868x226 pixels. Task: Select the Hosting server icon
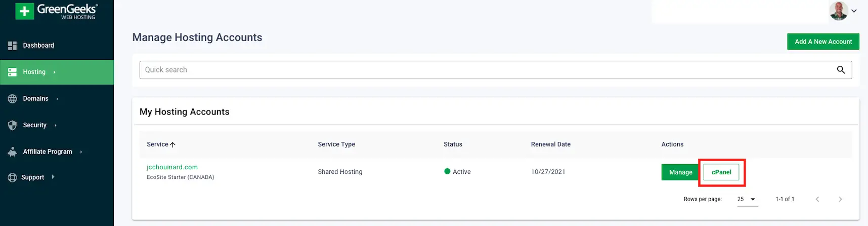point(13,72)
